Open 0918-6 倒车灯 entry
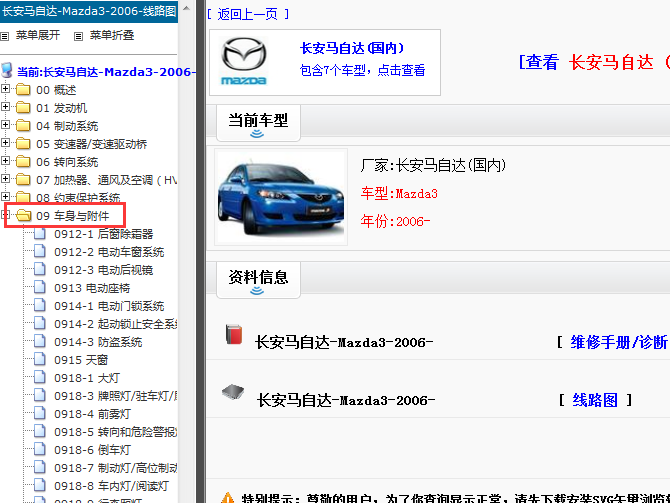Screen dimensions: 670x503 (x=92, y=449)
